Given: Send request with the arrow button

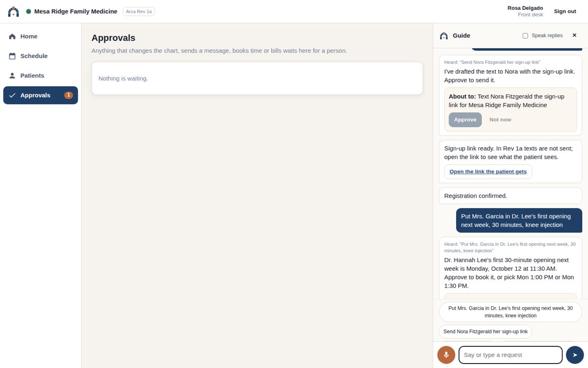Looking at the screenshot, I should pyautogui.click(x=575, y=355).
